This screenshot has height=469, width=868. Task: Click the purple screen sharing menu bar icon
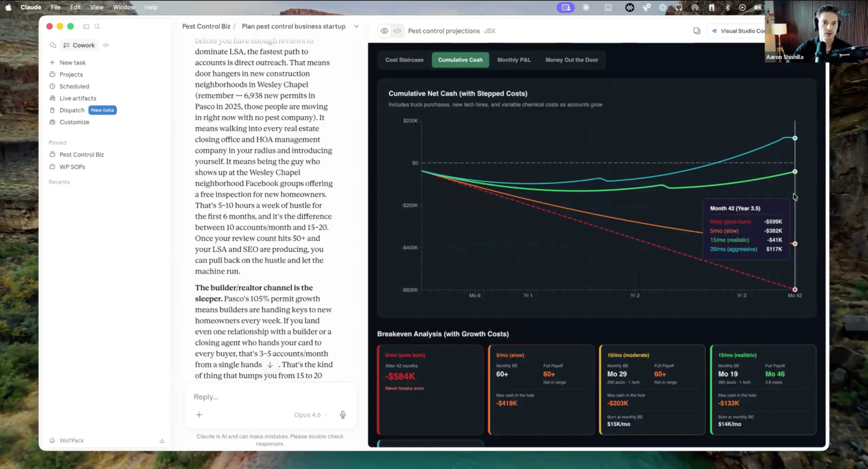(x=566, y=7)
